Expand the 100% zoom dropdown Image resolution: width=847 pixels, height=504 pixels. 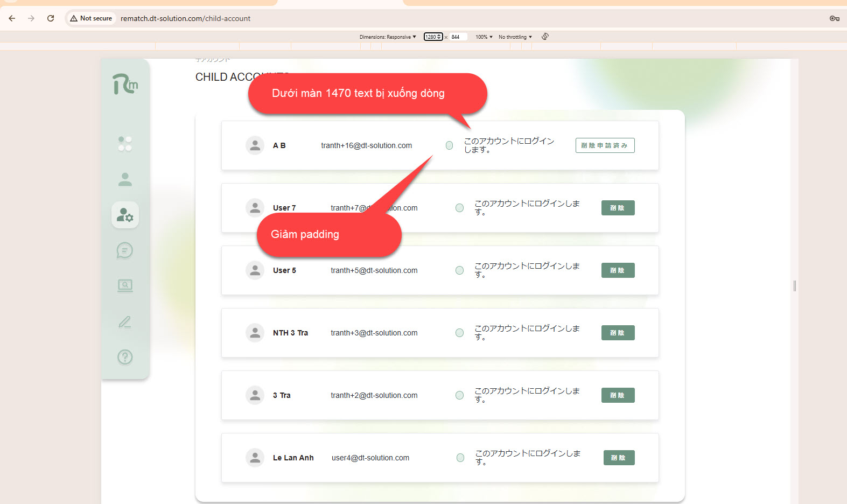tap(484, 37)
